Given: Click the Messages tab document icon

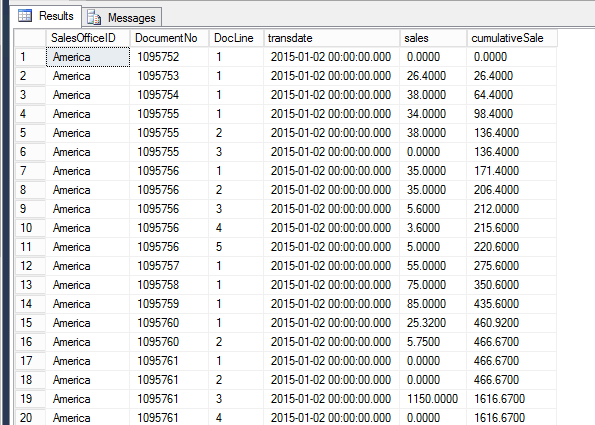Looking at the screenshot, I should tap(94, 17).
